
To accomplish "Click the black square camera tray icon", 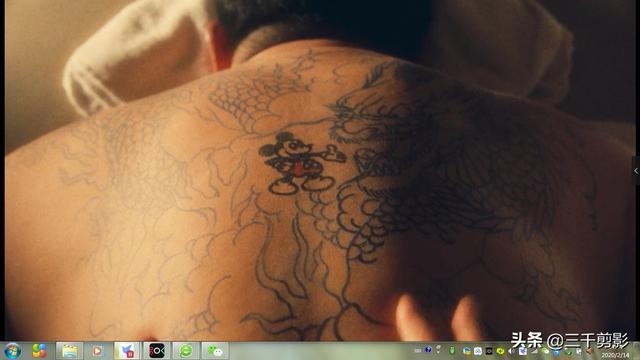I will 489,351.
